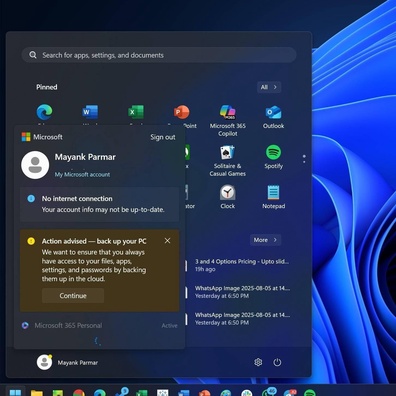Open My Microsoft account link
This screenshot has height=396, width=396.
coord(82,174)
